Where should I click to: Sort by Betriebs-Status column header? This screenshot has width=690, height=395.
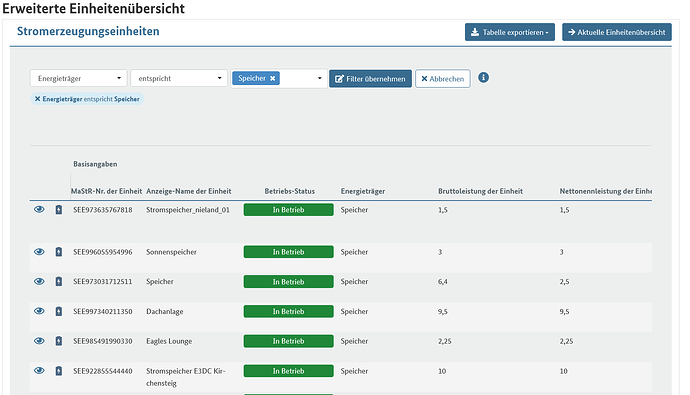click(290, 191)
